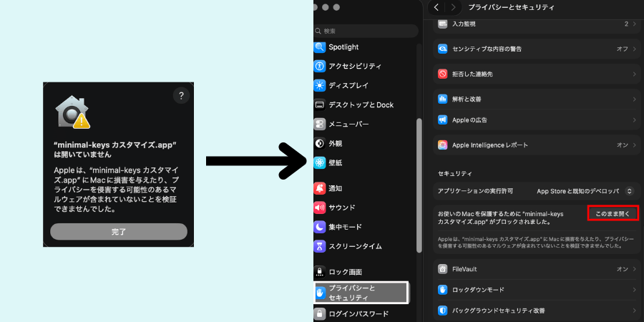Expand the Apple Intelligence レポート row chevron
The image size is (644, 322).
pos(635,145)
